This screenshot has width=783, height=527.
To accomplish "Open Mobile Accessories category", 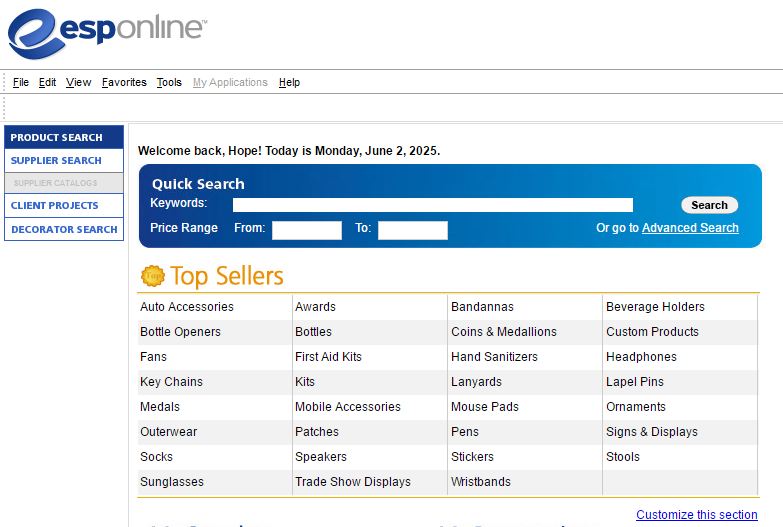I will tap(348, 407).
